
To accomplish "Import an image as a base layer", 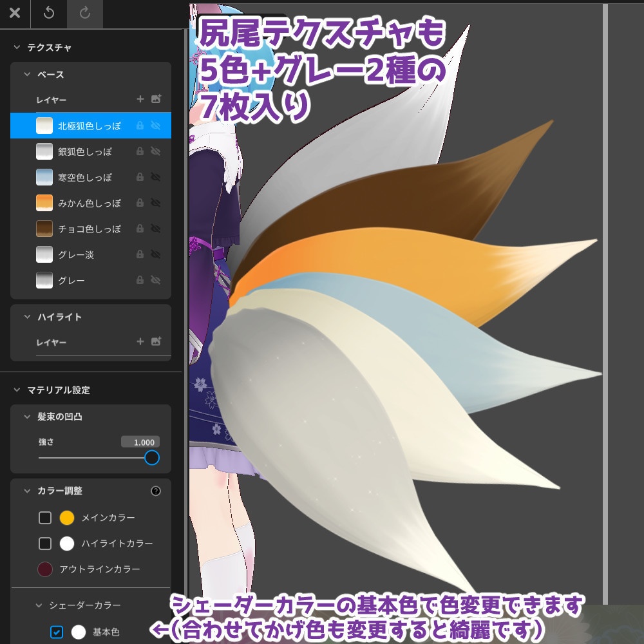I will pyautogui.click(x=156, y=99).
